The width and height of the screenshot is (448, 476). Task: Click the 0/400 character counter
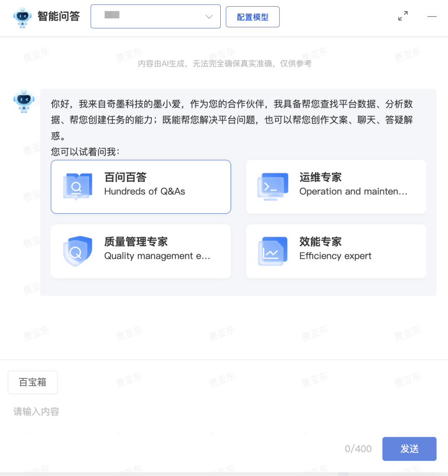(358, 449)
